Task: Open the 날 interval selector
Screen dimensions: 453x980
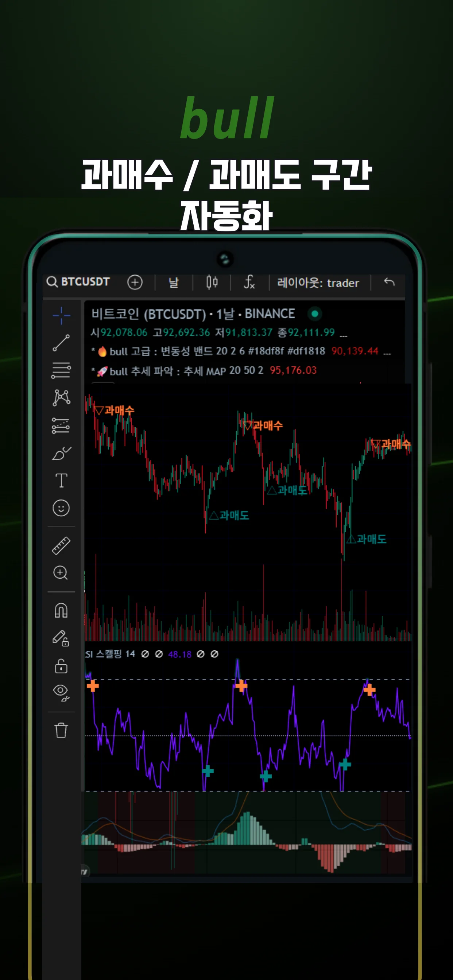Action: (174, 282)
